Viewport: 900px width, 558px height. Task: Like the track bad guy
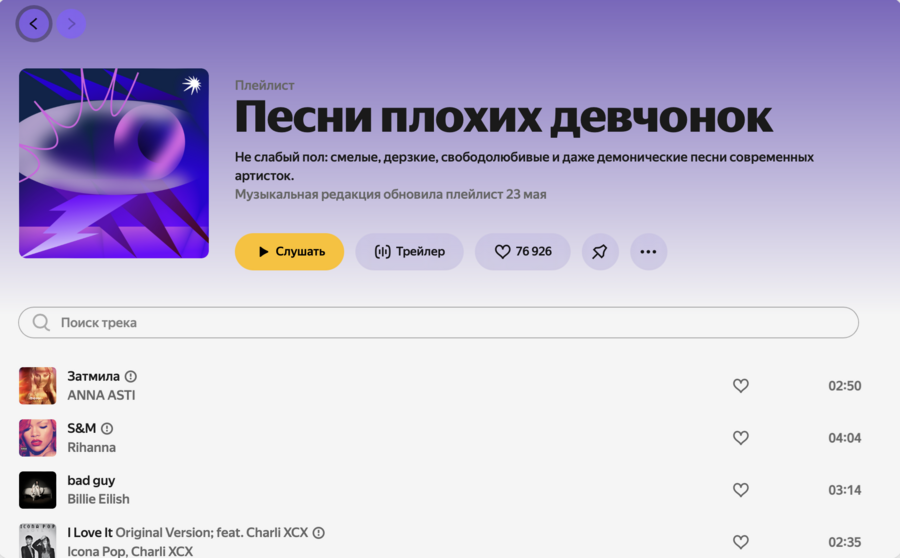coord(741,490)
